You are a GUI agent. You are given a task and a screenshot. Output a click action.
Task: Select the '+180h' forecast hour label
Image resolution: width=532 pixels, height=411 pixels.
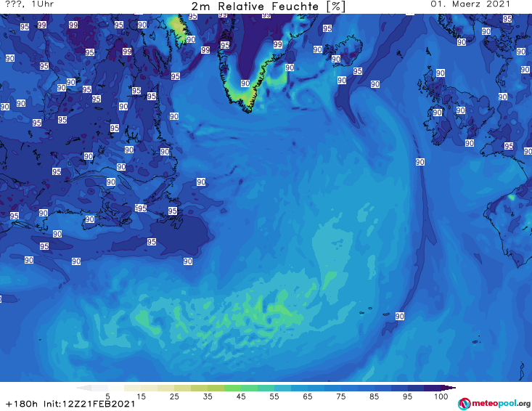tap(22, 404)
